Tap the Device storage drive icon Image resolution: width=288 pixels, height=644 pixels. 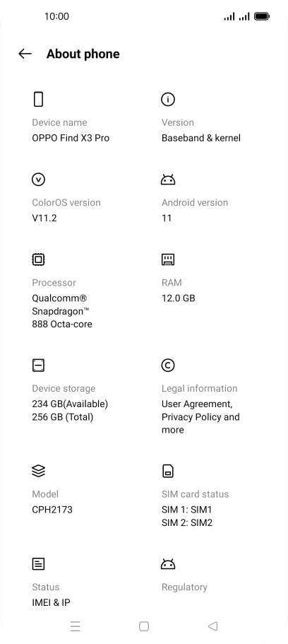coord(38,365)
